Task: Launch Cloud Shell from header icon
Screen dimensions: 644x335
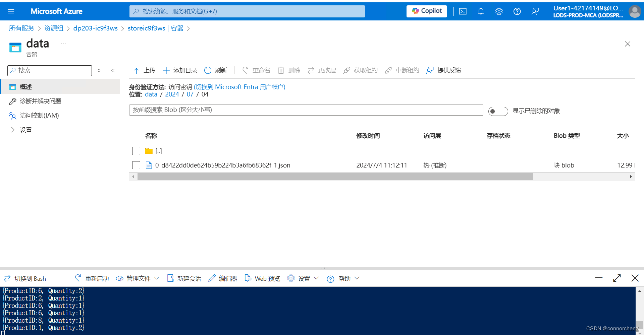Action: point(463,11)
